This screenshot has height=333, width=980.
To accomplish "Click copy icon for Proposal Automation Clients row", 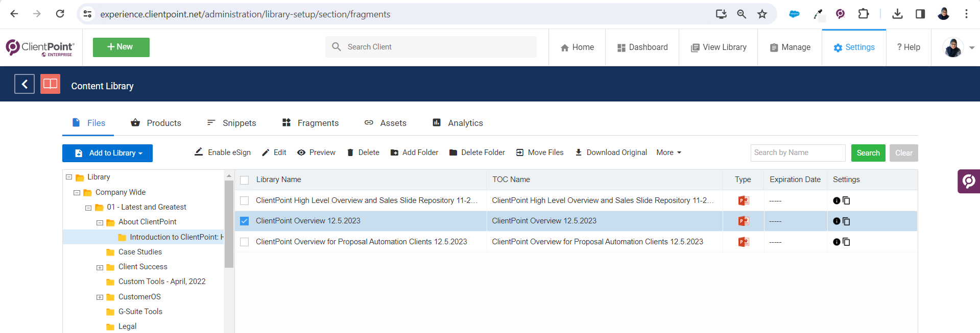I will pyautogui.click(x=846, y=242).
